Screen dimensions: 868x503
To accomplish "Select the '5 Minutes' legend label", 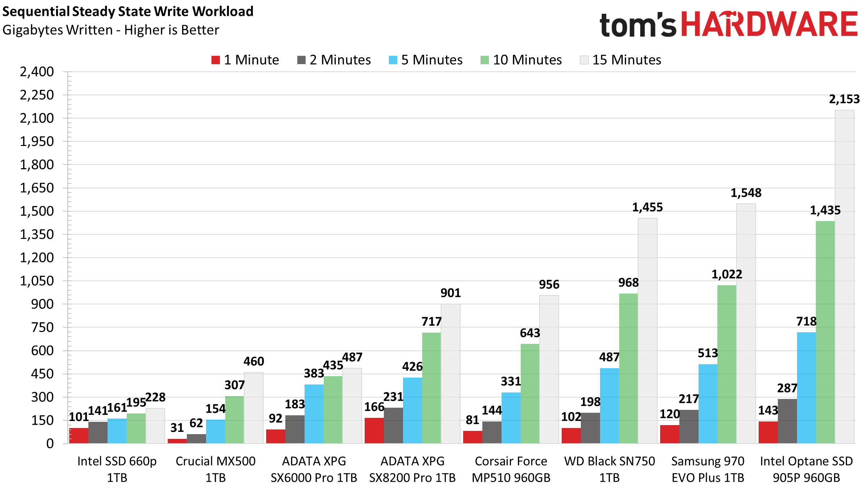I will pyautogui.click(x=432, y=60).
